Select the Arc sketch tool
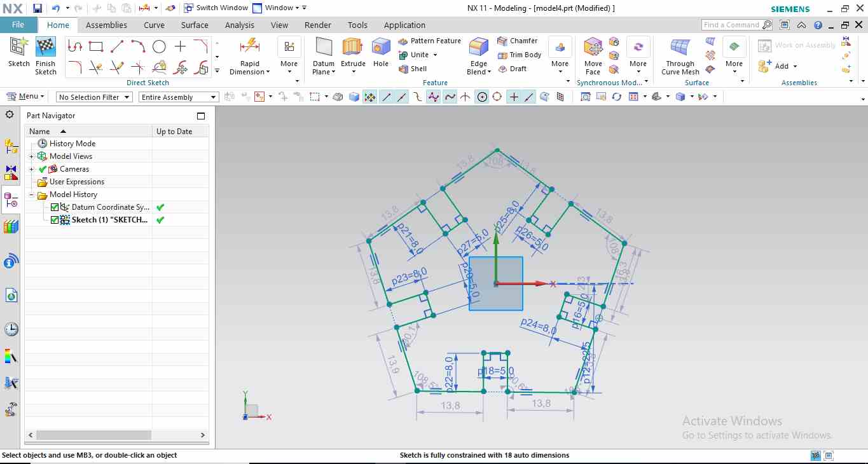The width and height of the screenshot is (868, 464). click(x=138, y=46)
